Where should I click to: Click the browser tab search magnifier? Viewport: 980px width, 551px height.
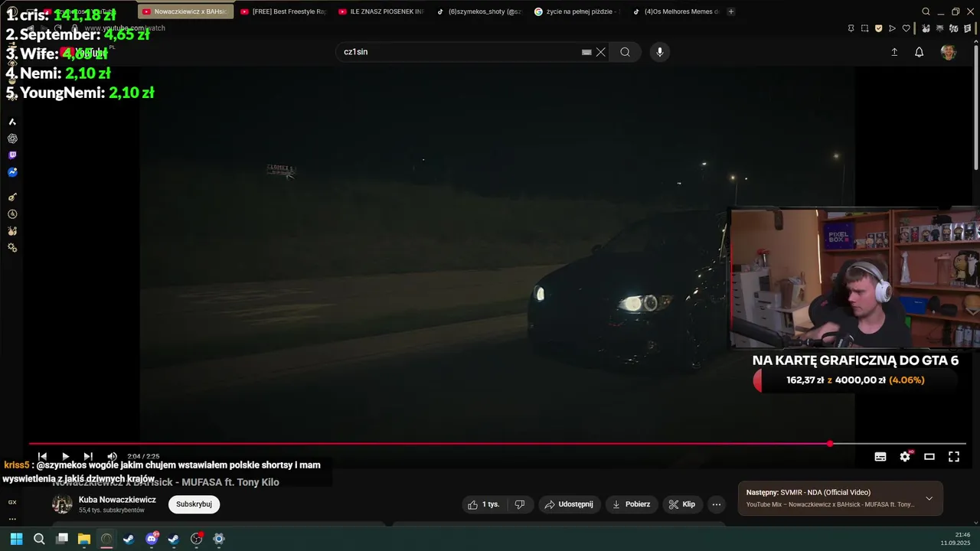point(926,11)
